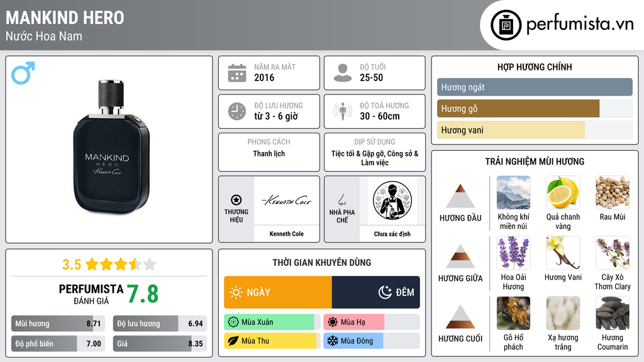The width and height of the screenshot is (644, 362).
Task: Open the Không khí miền núi note image
Action: (513, 192)
